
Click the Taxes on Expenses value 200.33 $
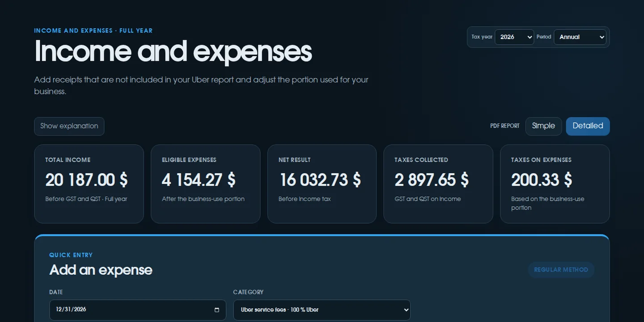click(542, 180)
